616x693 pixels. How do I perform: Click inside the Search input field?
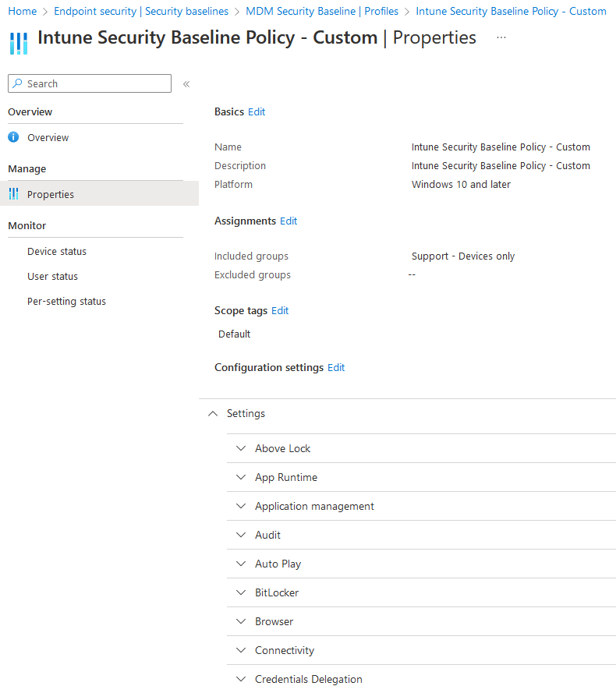(x=90, y=83)
